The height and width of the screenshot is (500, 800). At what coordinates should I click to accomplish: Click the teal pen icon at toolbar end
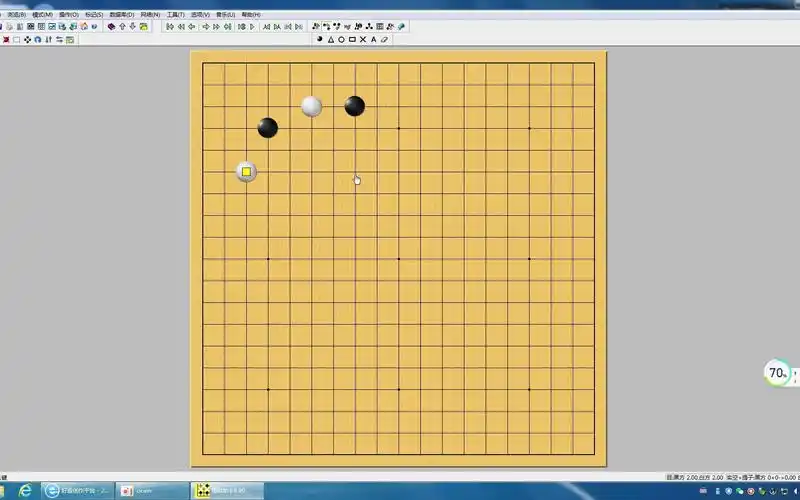pyautogui.click(x=401, y=26)
